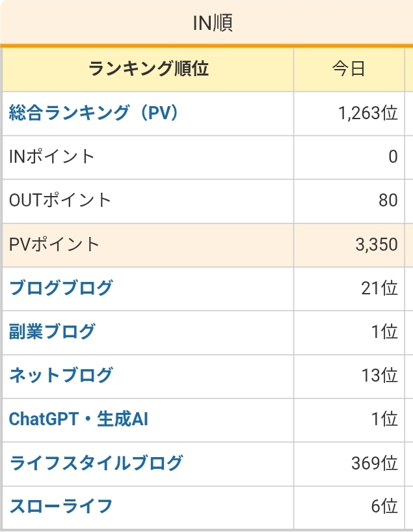Select the OUT point value 80
This screenshot has width=413, height=532.
pyautogui.click(x=388, y=200)
